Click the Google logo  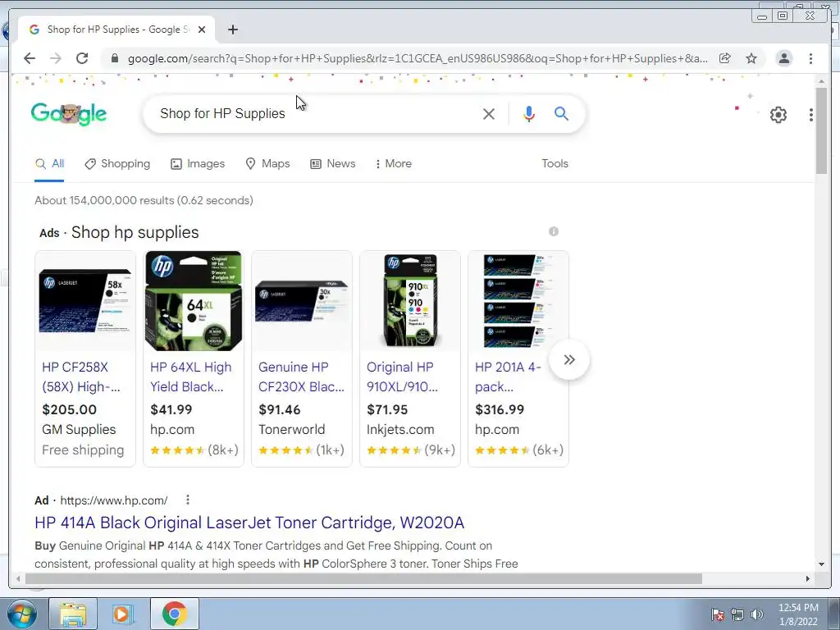pos(69,113)
